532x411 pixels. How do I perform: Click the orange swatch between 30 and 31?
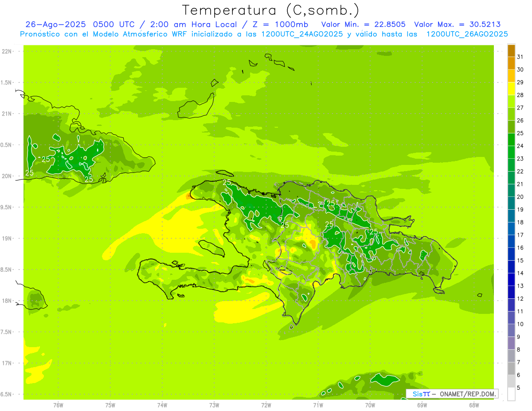[x=511, y=63]
